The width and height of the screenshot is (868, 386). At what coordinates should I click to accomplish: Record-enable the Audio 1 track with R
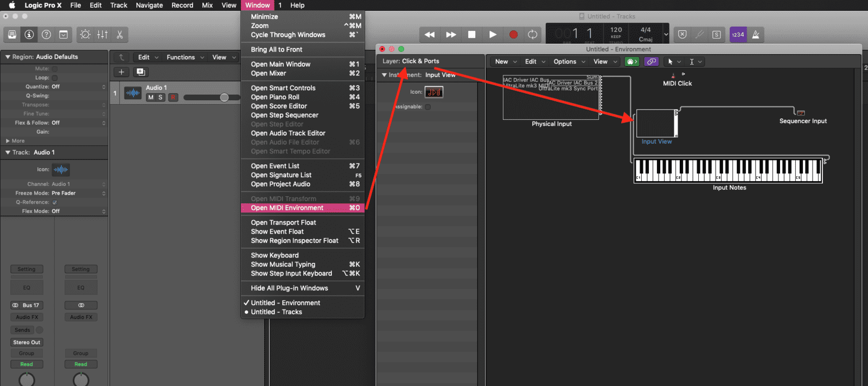pos(173,98)
